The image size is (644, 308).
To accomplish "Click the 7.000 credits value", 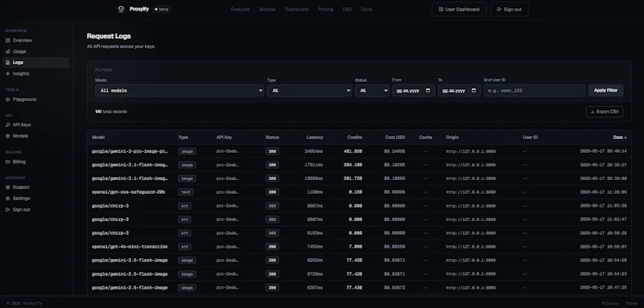I will click(x=356, y=247).
